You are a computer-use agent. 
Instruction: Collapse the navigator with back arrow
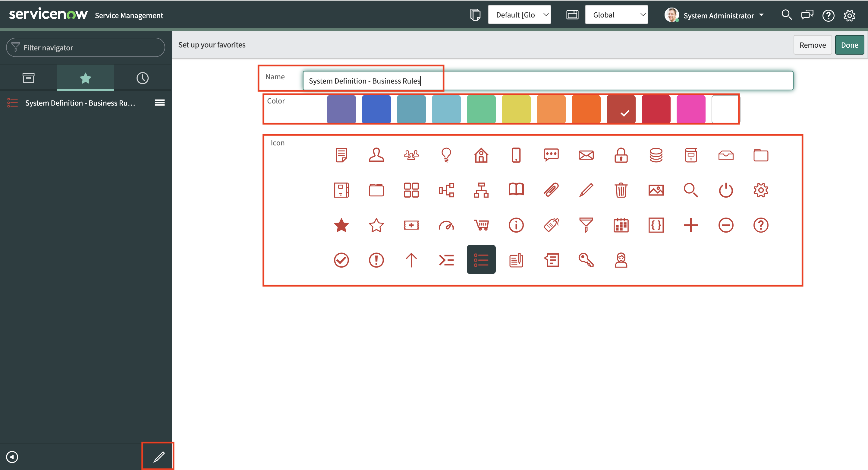point(12,457)
